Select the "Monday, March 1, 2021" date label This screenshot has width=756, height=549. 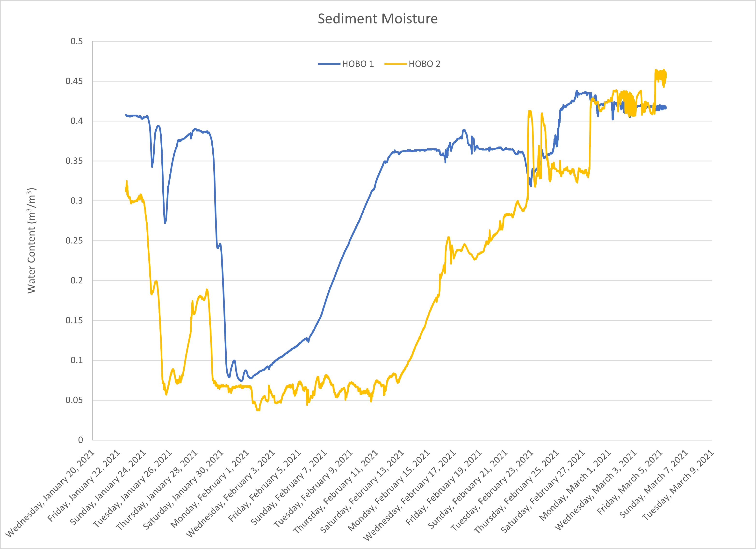click(x=575, y=485)
